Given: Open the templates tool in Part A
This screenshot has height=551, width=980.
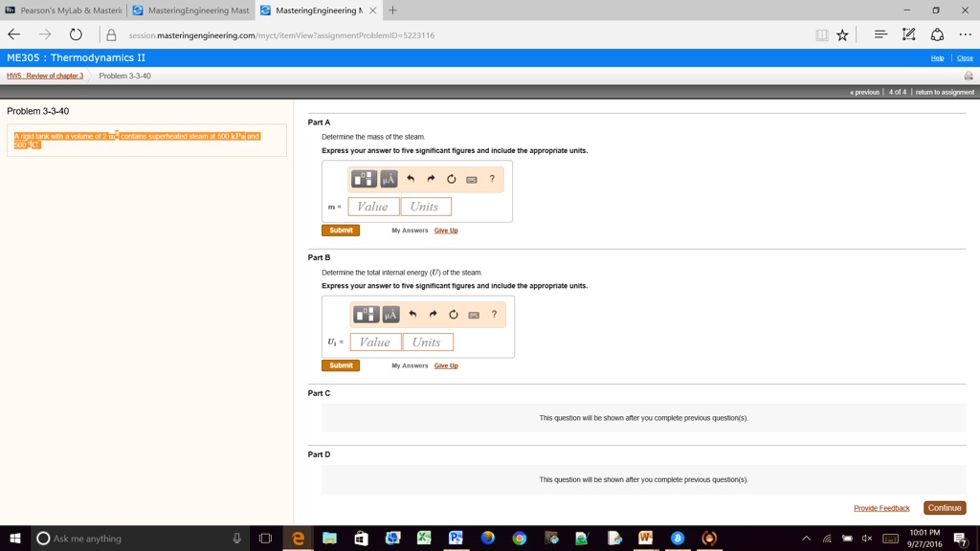Looking at the screenshot, I should pos(364,179).
